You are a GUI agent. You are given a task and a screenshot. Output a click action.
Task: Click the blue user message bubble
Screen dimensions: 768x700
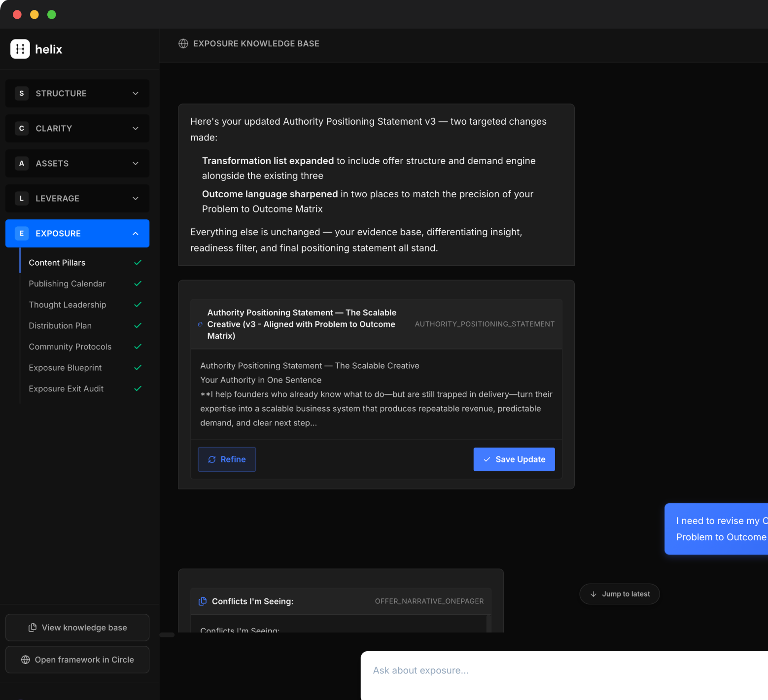pyautogui.click(x=716, y=529)
